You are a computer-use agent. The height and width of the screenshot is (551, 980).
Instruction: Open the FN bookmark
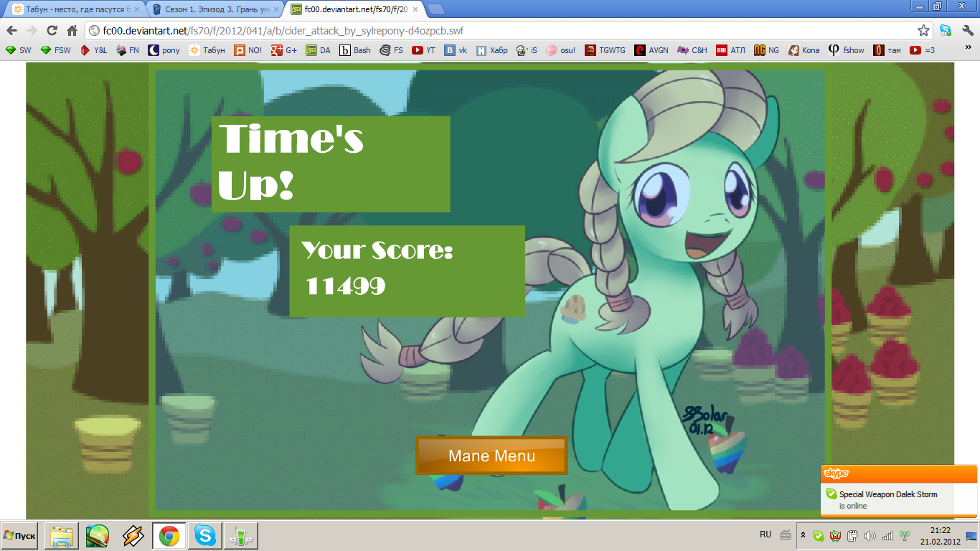(x=128, y=50)
